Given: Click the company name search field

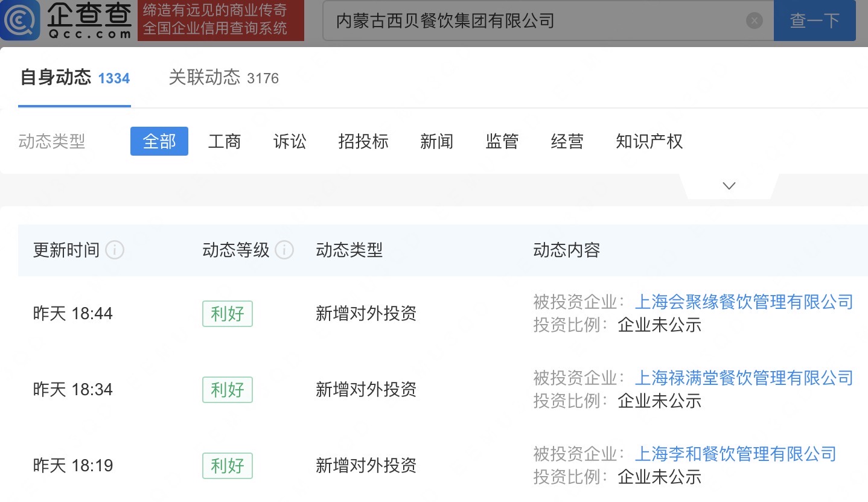Looking at the screenshot, I should coord(537,21).
